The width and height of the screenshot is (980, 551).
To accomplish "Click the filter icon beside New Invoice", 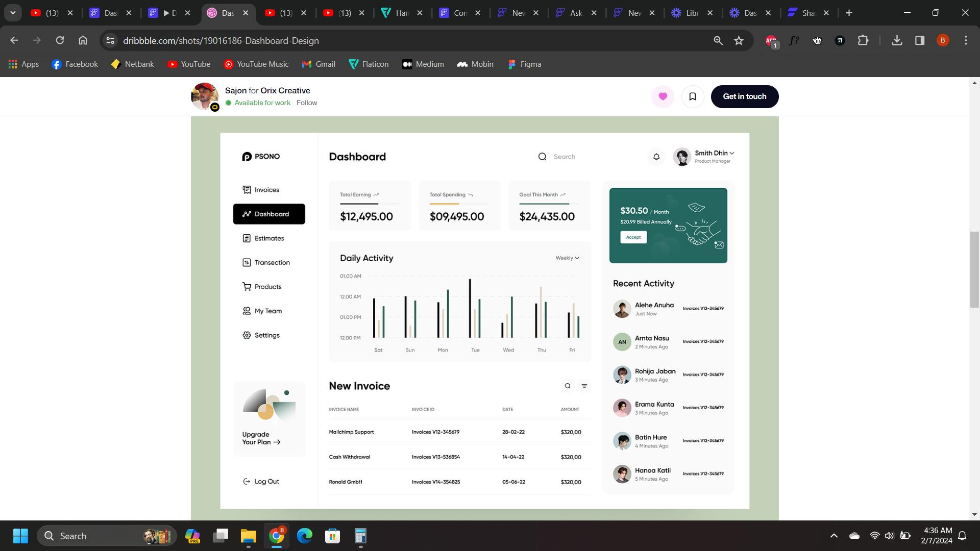I will (584, 386).
